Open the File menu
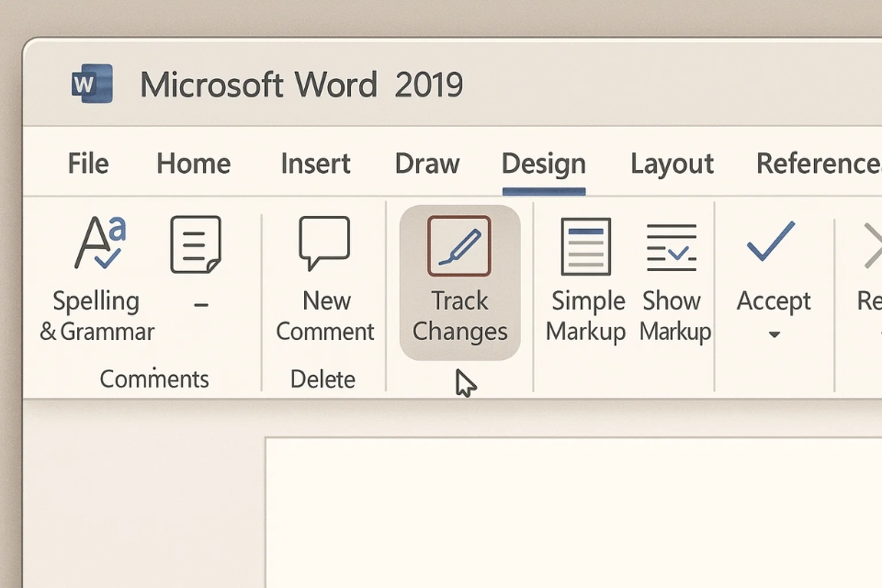 (87, 164)
